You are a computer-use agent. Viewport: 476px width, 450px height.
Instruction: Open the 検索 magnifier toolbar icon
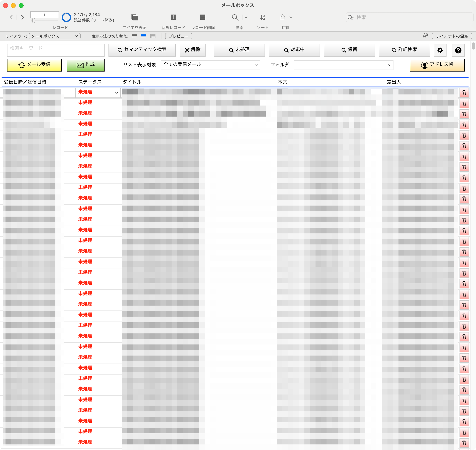point(235,17)
